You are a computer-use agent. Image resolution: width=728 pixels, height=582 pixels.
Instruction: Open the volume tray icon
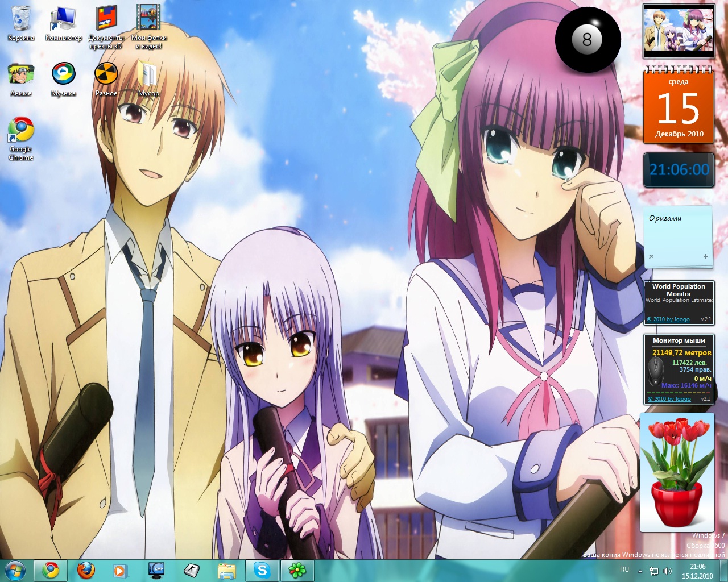667,571
